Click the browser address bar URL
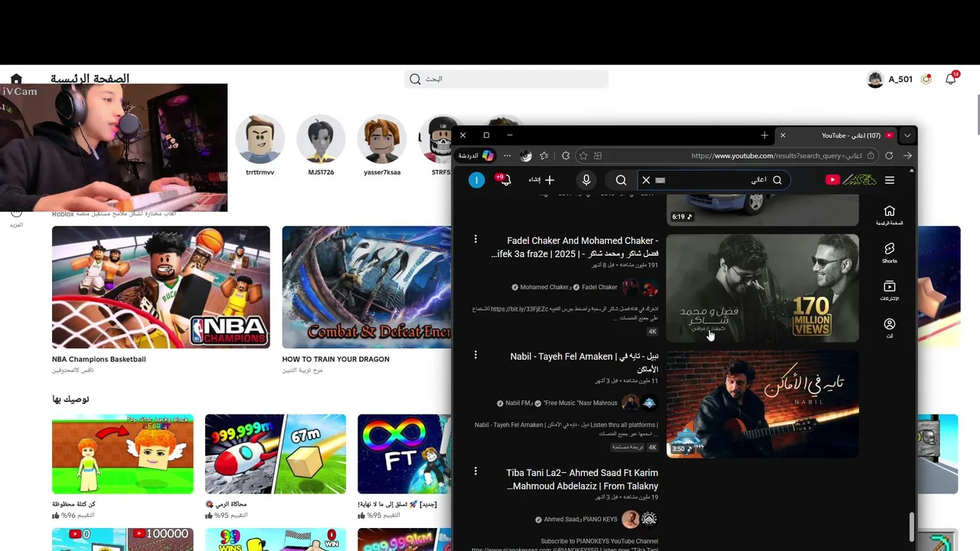Viewport: 980px width, 551px height. [776, 155]
